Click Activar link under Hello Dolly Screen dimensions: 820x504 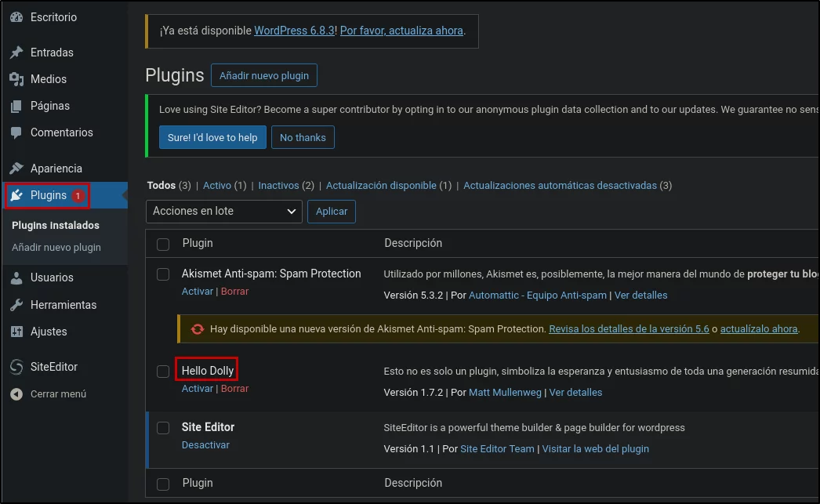pos(197,389)
